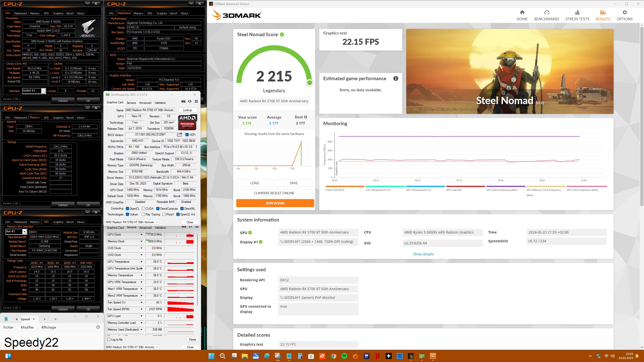
Task: Open Calculator from the taskbar
Action: click(x=300, y=356)
